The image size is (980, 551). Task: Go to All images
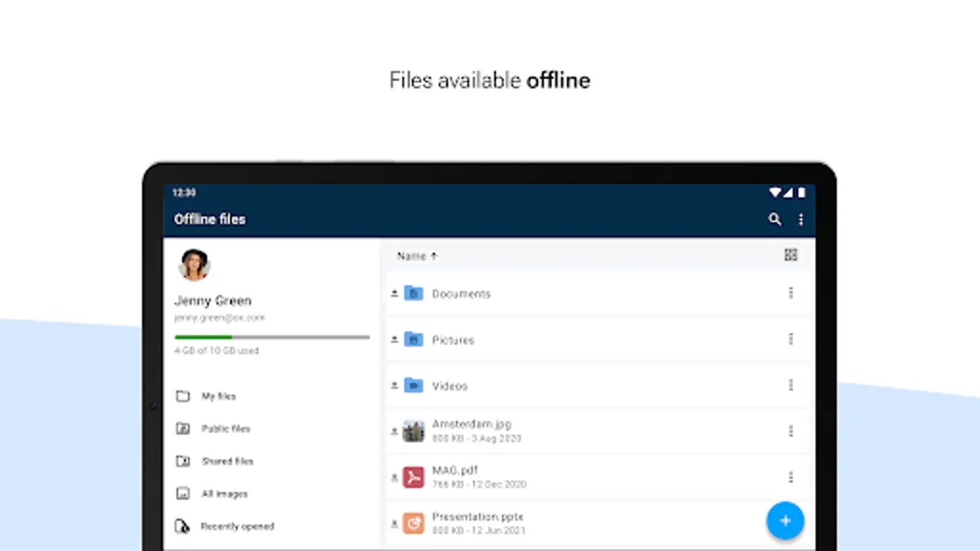point(224,493)
